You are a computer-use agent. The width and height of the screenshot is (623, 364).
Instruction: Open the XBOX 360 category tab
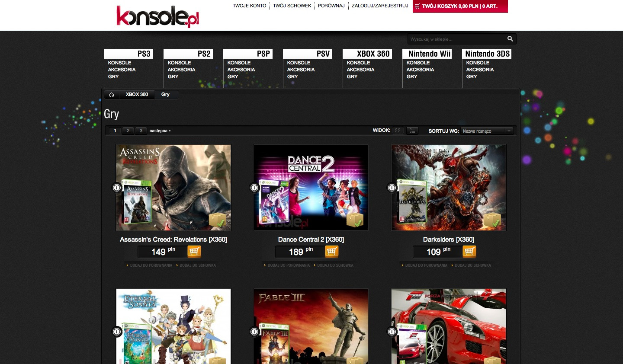tap(367, 54)
